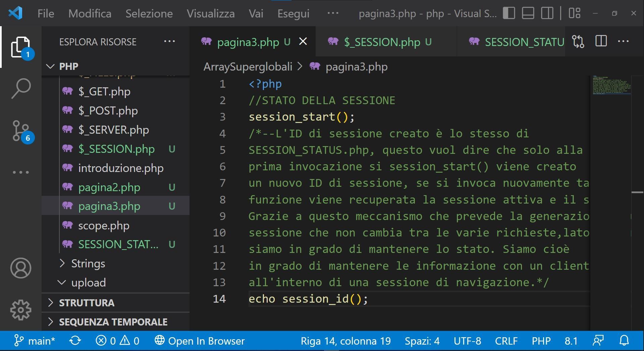Click the VS Code logo icon

pos(15,13)
